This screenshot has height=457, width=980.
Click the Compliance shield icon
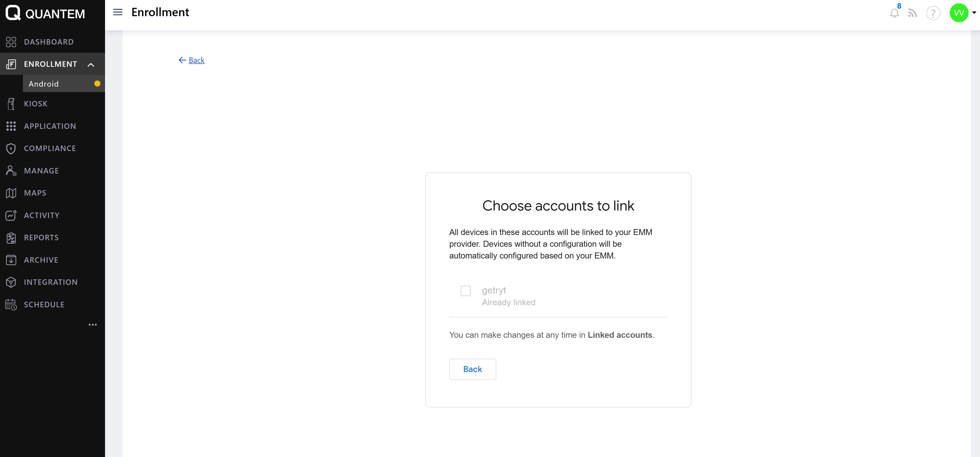pos(11,148)
